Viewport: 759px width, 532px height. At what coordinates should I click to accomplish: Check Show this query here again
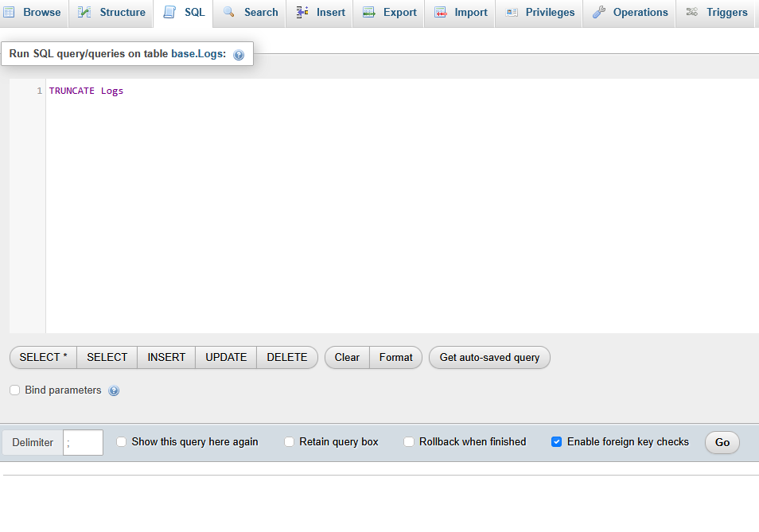(122, 442)
